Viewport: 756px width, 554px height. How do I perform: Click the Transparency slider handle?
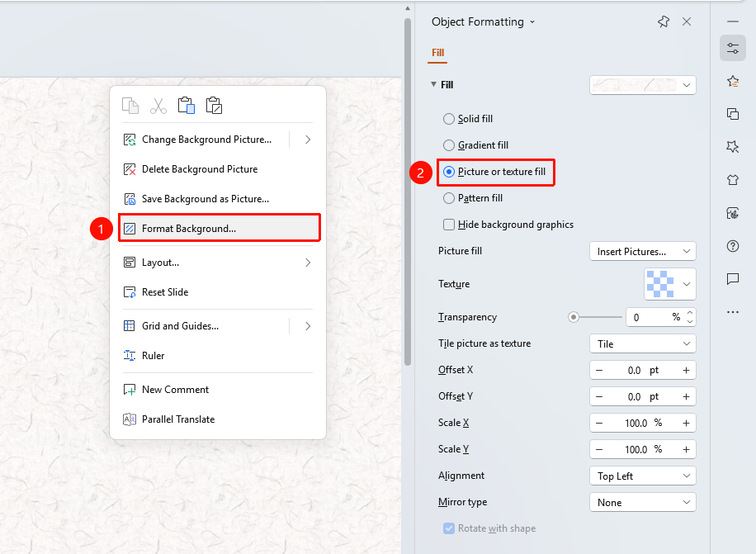point(574,317)
